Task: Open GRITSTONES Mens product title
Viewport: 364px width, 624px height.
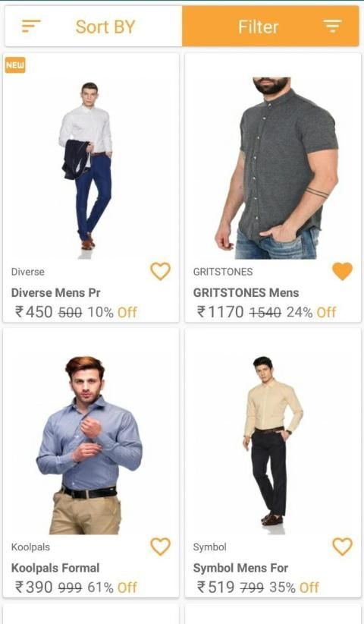Action: (246, 292)
